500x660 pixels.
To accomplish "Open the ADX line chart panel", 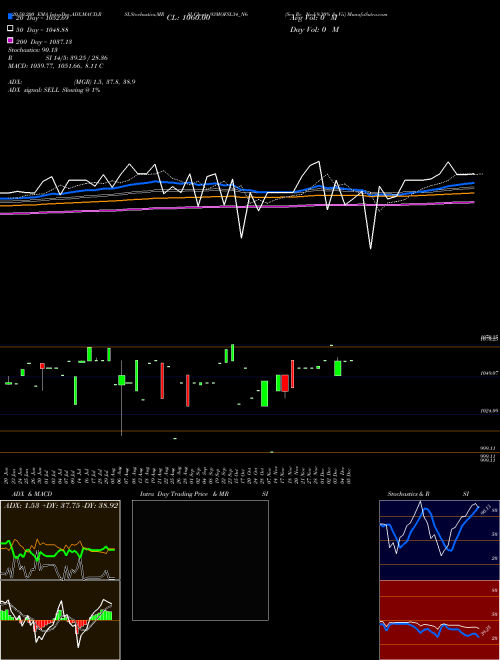I will 60,540.
